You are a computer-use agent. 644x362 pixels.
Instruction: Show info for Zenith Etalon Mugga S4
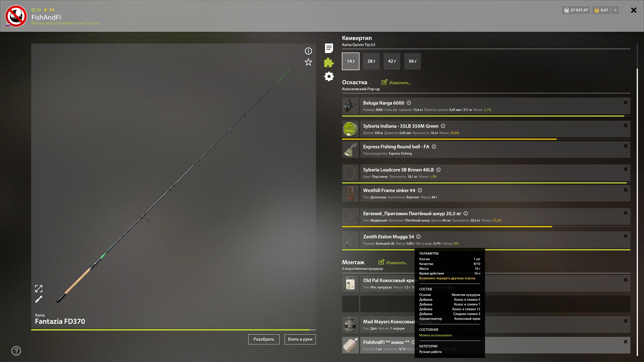[x=418, y=237]
